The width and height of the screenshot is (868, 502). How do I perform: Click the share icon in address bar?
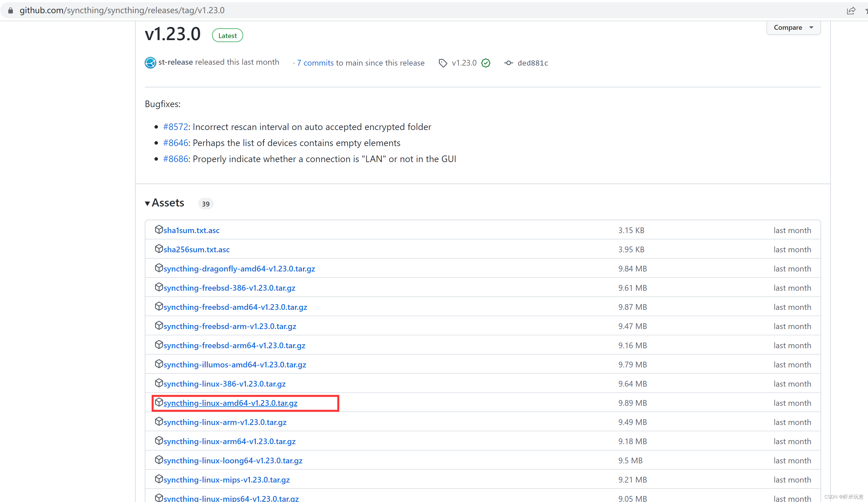click(851, 11)
